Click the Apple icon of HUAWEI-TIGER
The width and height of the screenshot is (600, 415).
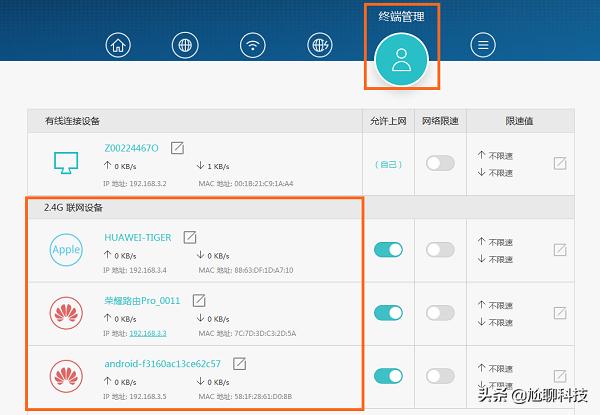(66, 250)
